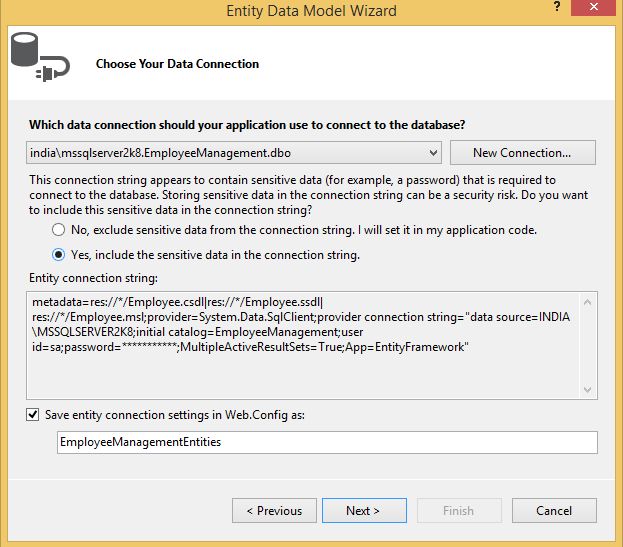Click the disabled Finish button
This screenshot has height=547, width=623.
coord(458,510)
